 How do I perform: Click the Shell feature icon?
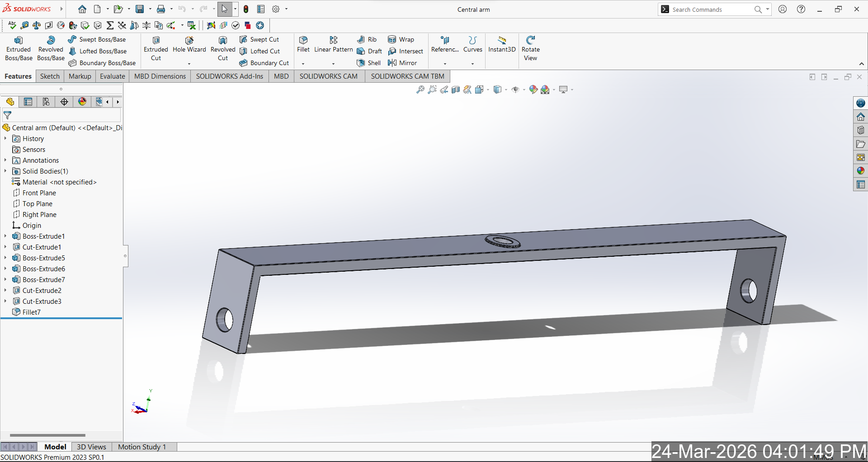(369, 63)
